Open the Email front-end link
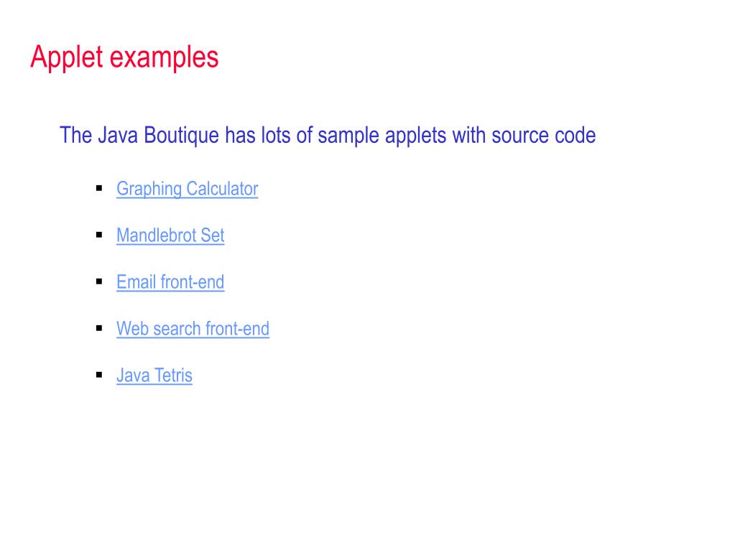Screen dimensions: 735x560 tap(170, 282)
